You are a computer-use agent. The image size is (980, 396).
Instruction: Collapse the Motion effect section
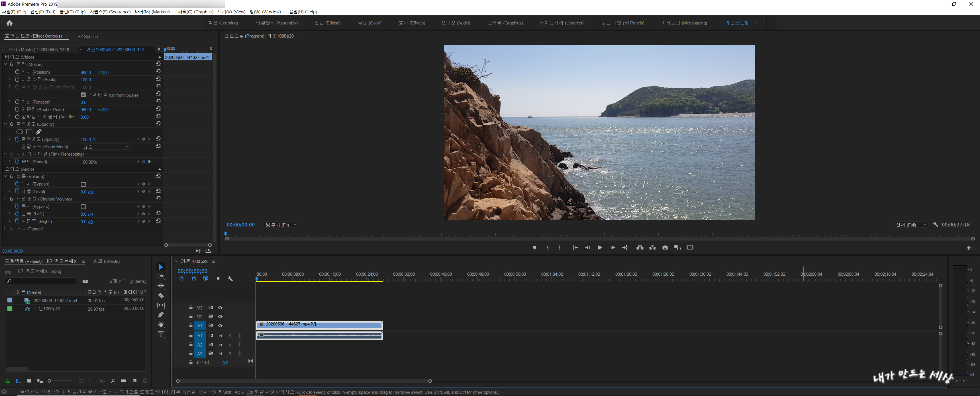[x=5, y=65]
